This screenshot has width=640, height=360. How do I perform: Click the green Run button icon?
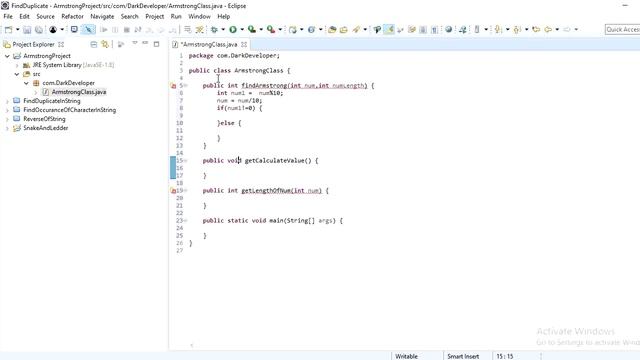pyautogui.click(x=233, y=29)
